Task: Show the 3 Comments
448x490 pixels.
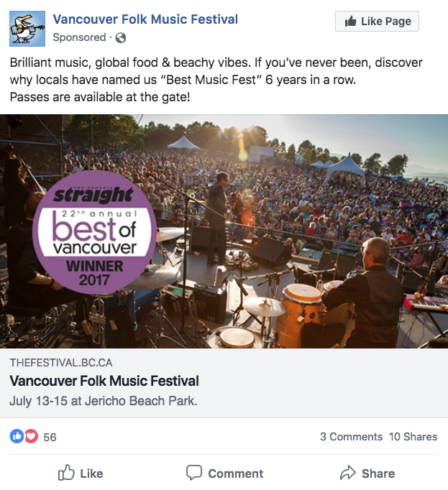Action: [352, 437]
